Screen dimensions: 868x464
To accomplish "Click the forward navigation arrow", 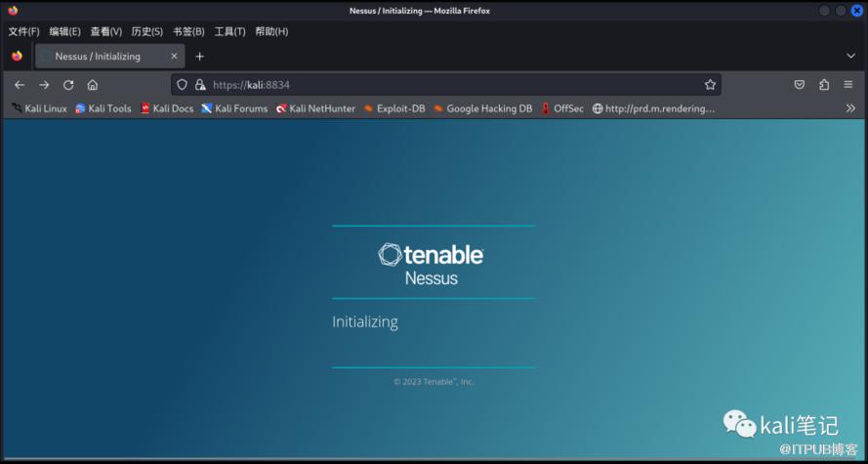I will pyautogui.click(x=44, y=85).
